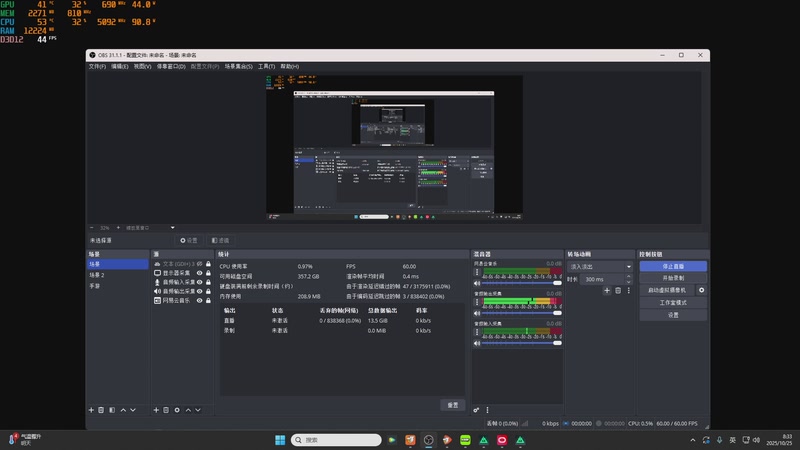This screenshot has height=450, width=800.
Task: Open source properties gear icon
Action: [177, 410]
